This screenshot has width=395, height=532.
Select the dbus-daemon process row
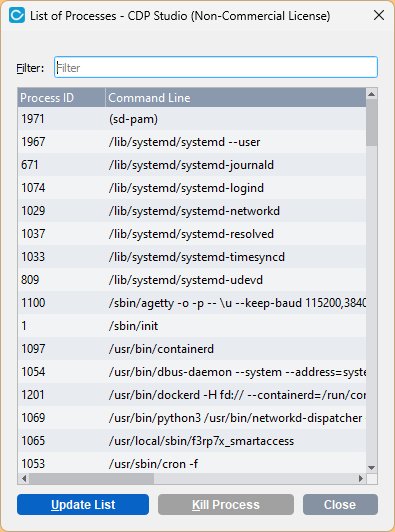point(192,372)
